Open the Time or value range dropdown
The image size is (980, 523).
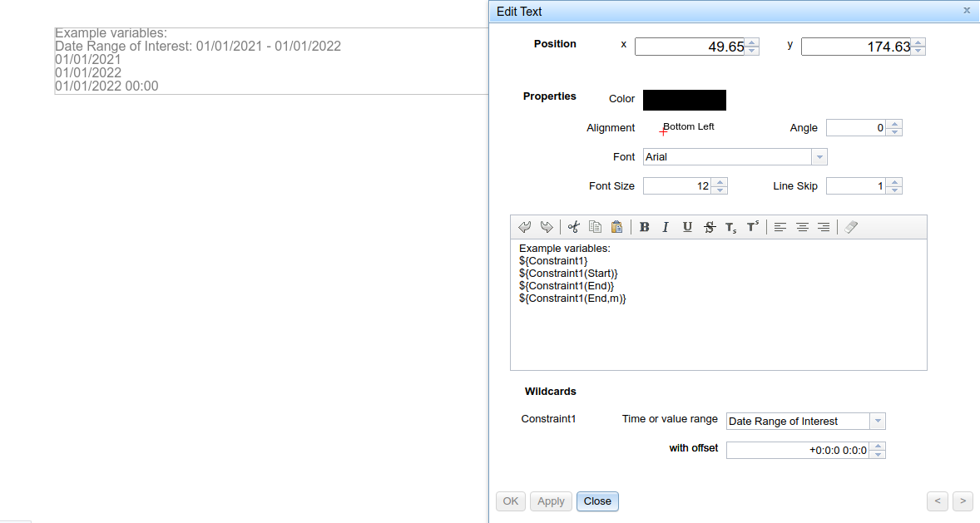pyautogui.click(x=877, y=421)
